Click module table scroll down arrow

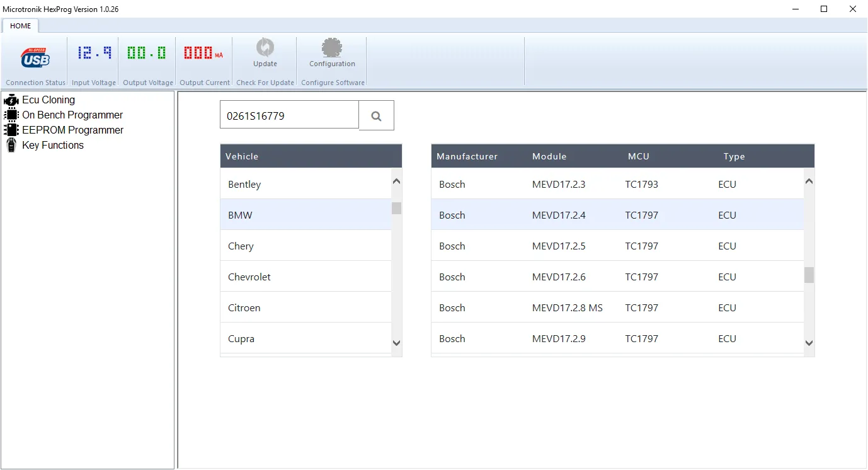[x=809, y=343]
